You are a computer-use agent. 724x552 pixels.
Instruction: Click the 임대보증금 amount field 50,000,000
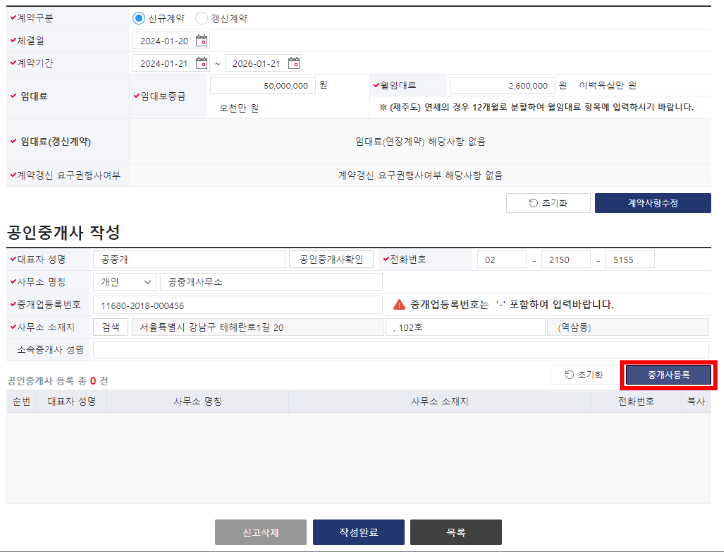pos(263,85)
